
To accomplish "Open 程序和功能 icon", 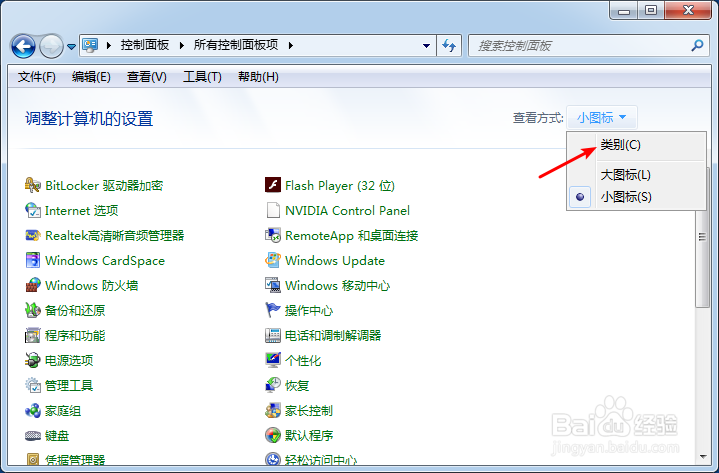I will pyautogui.click(x=33, y=336).
